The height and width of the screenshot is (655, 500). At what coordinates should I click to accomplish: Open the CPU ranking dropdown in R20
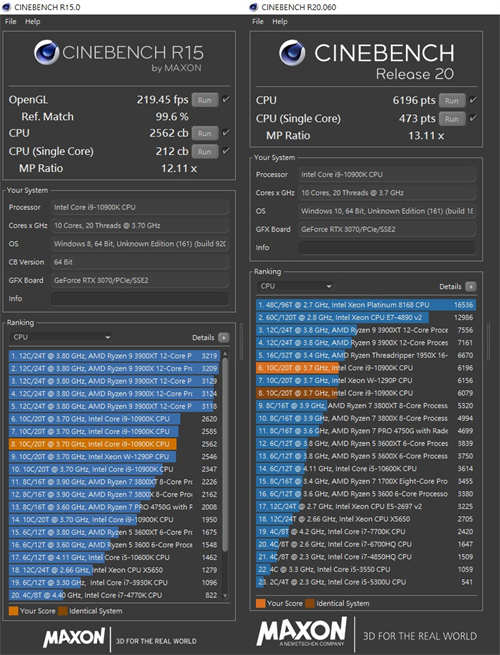tap(295, 286)
